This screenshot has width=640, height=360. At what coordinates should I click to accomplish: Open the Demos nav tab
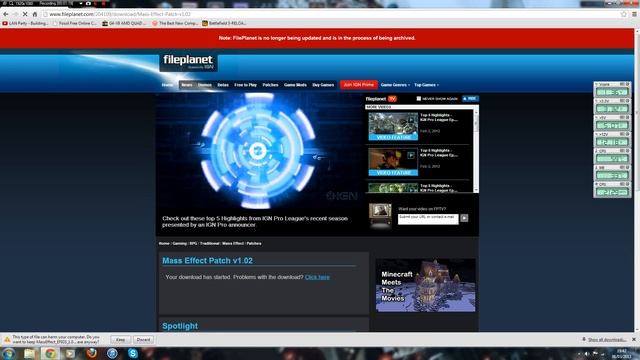pos(204,85)
